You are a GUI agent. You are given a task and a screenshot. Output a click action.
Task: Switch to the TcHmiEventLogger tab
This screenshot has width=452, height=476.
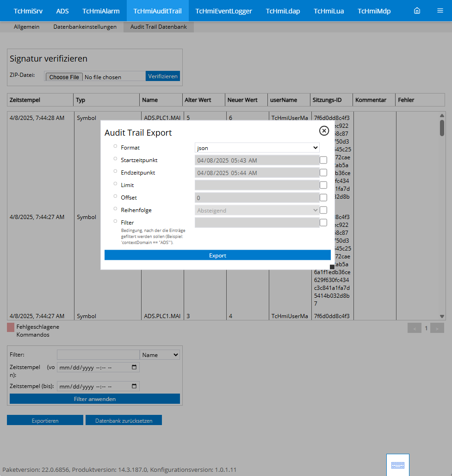tap(223, 11)
